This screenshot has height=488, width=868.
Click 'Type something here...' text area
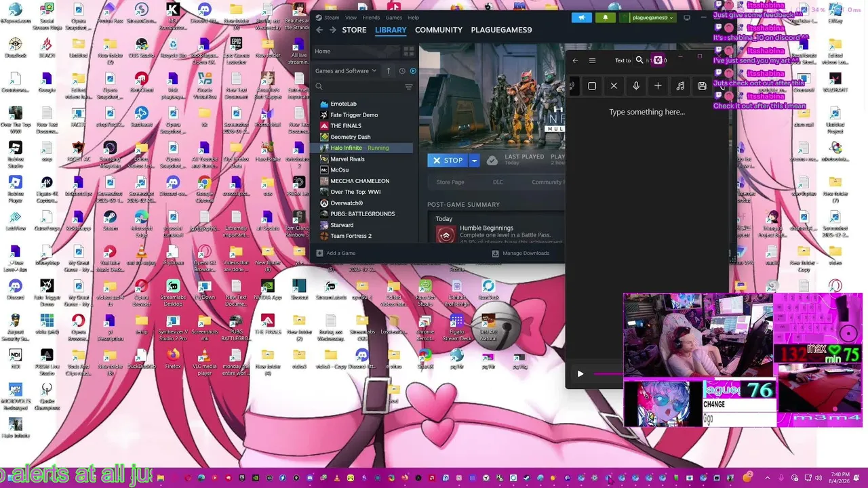click(x=647, y=112)
